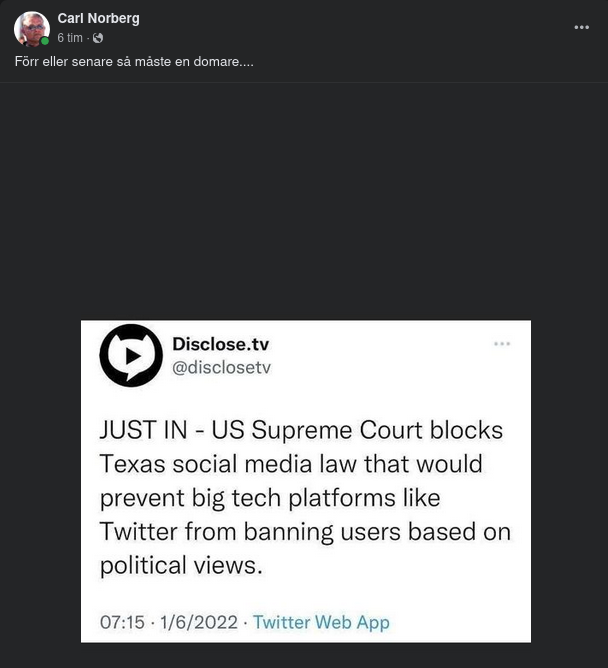Click the "JUST IN" tweet headline line

click(301, 430)
